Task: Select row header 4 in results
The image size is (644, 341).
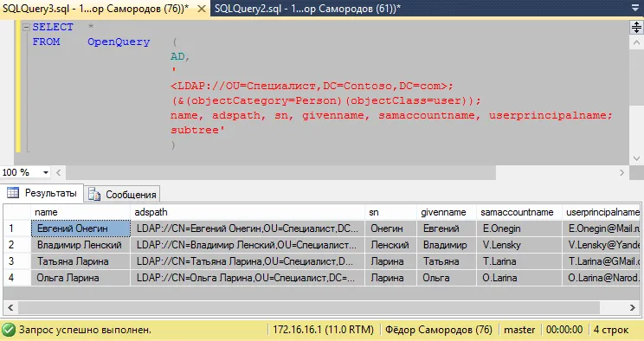Action: click(17, 278)
